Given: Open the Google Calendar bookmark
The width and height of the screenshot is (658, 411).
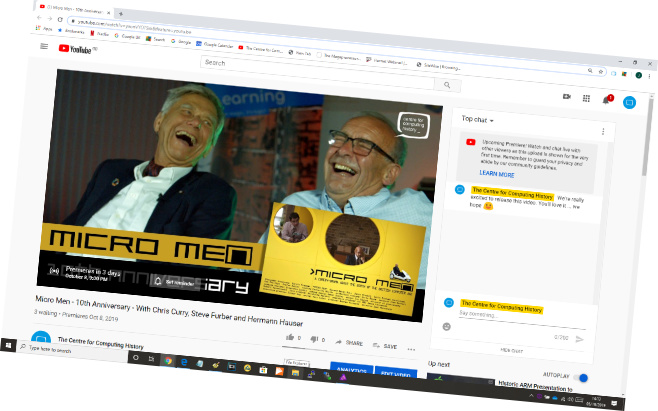Looking at the screenshot, I should 214,44.
